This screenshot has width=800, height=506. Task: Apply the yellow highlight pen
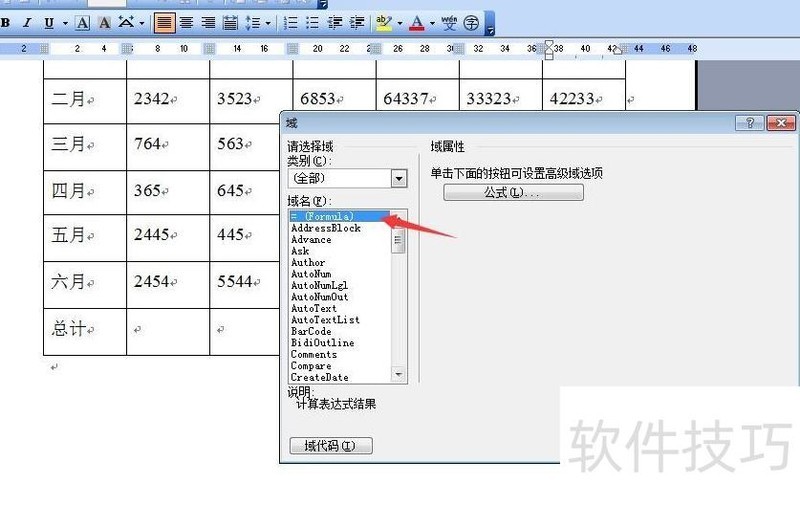(384, 23)
